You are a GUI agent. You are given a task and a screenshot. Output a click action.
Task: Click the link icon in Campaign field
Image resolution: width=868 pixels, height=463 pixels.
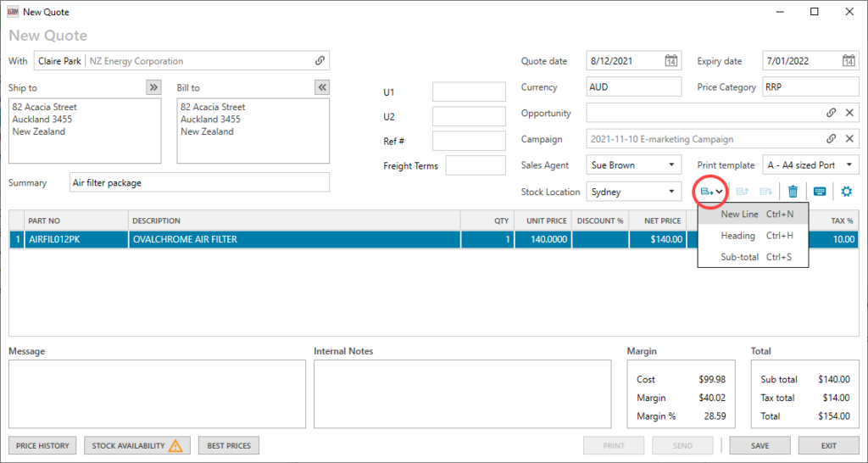[x=832, y=139]
